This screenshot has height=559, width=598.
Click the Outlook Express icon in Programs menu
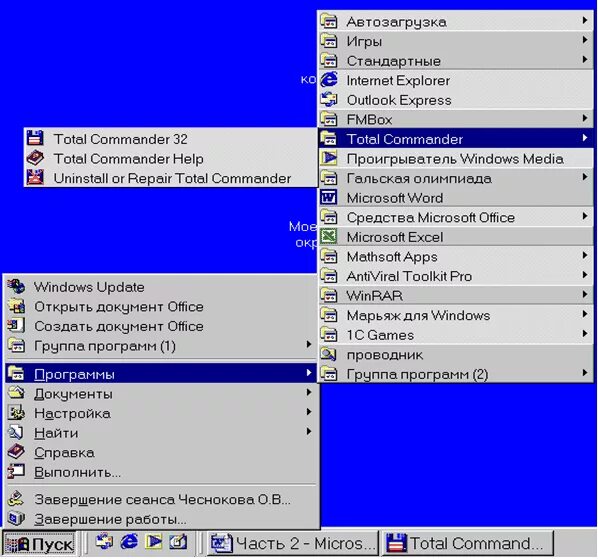[x=329, y=100]
